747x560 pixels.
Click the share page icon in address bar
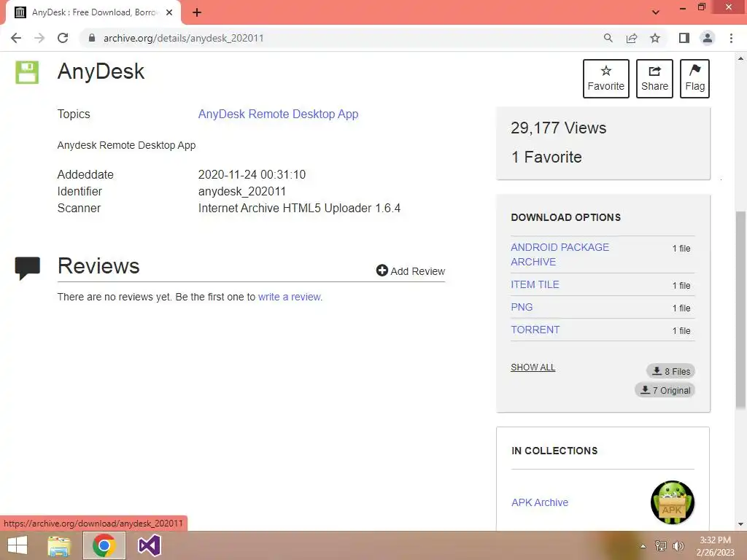click(x=632, y=38)
